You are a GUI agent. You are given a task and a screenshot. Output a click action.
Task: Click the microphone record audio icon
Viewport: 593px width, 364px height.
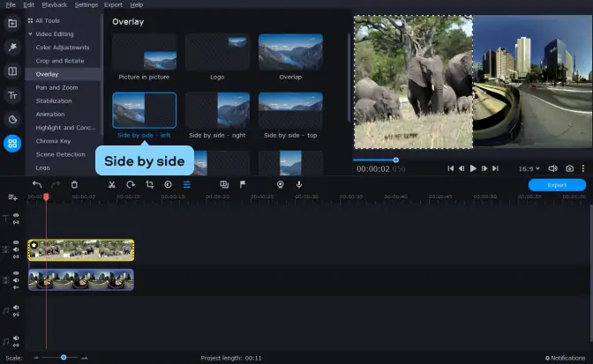[299, 184]
